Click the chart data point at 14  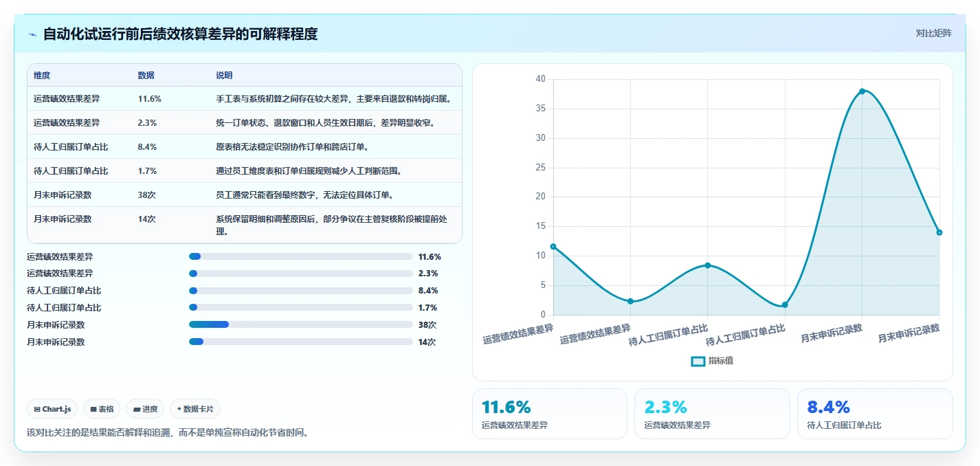[x=939, y=232]
